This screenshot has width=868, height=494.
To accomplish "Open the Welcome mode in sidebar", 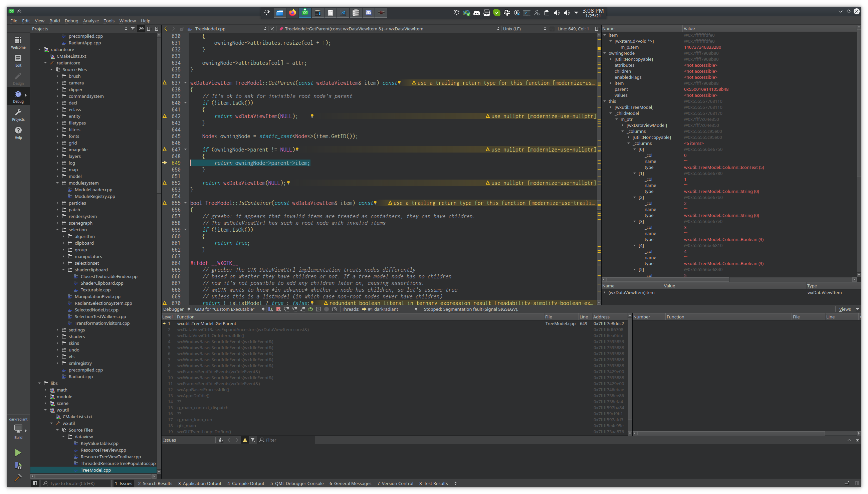I will [18, 42].
